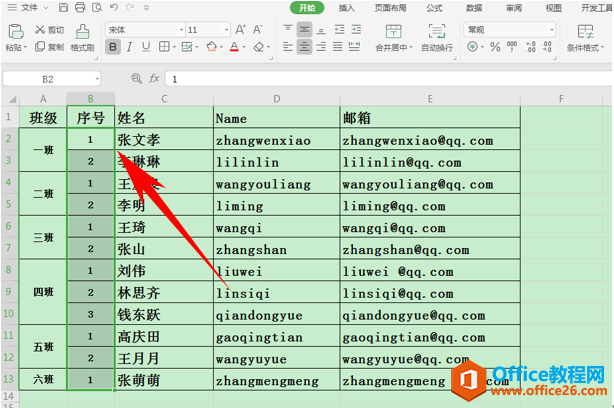The image size is (614, 408).
Task: Align text right
Action: [321, 47]
